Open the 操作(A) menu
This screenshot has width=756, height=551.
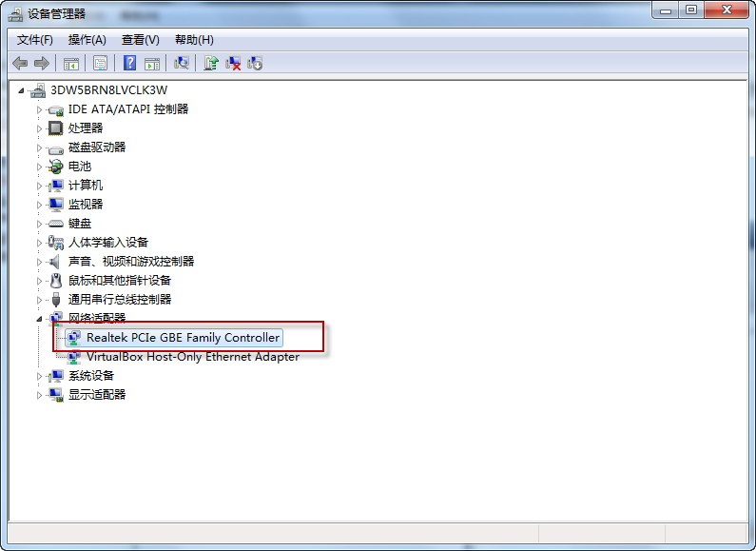(x=87, y=40)
